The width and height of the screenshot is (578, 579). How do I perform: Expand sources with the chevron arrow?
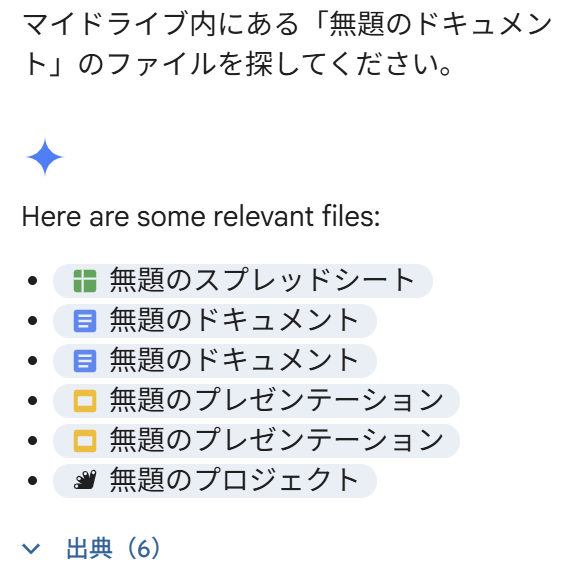tap(31, 549)
